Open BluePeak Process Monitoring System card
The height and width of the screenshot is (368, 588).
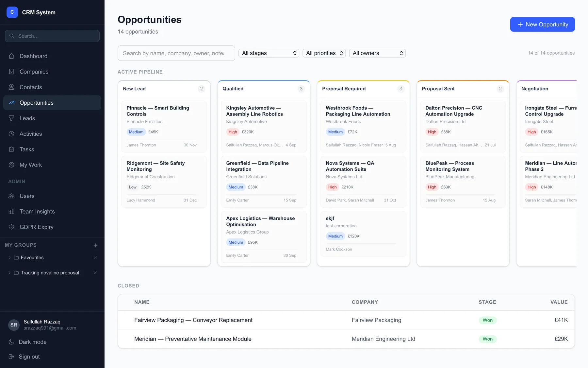(x=463, y=182)
